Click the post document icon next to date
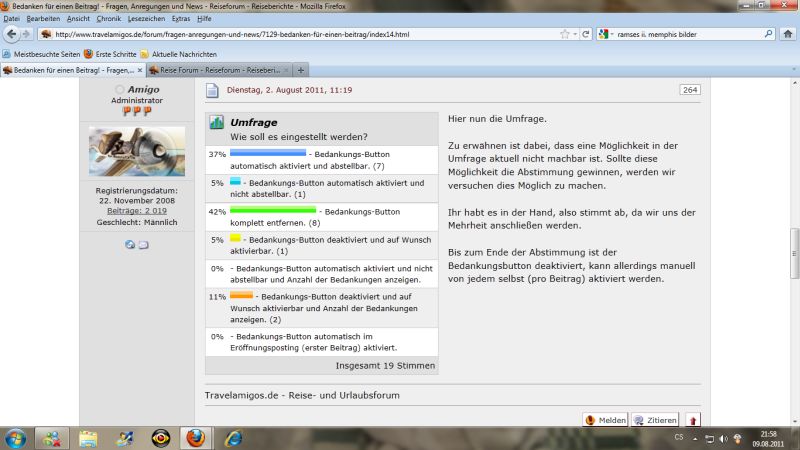 coord(212,90)
